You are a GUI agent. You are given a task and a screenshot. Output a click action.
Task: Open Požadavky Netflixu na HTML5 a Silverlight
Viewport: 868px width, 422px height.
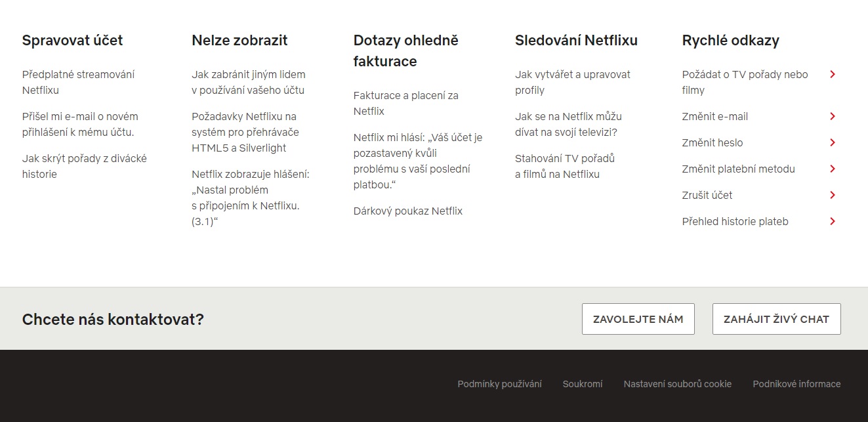[x=245, y=132]
